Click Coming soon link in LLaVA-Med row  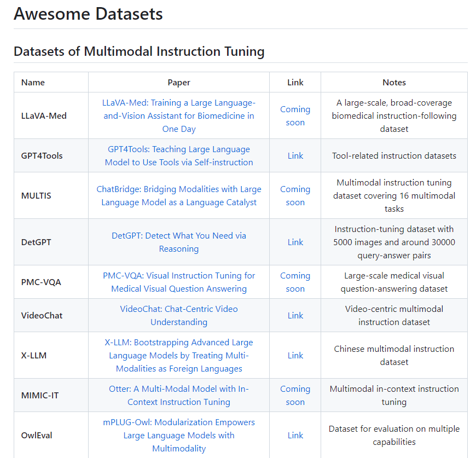pos(295,115)
